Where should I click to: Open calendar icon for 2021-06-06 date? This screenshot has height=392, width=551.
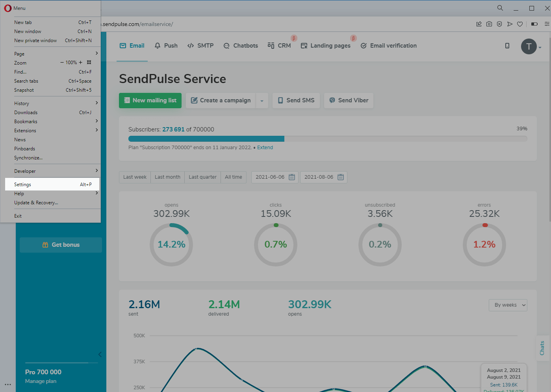(x=292, y=177)
